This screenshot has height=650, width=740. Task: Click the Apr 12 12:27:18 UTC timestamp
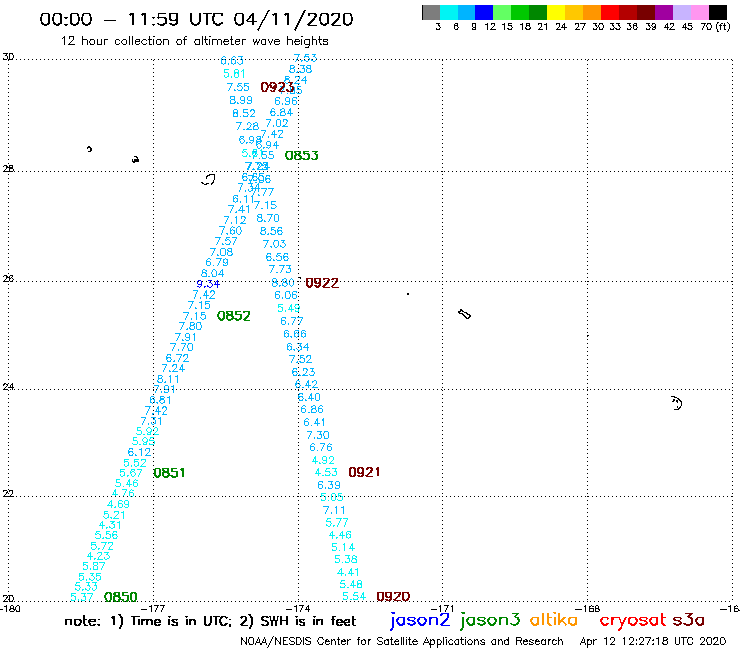click(653, 641)
